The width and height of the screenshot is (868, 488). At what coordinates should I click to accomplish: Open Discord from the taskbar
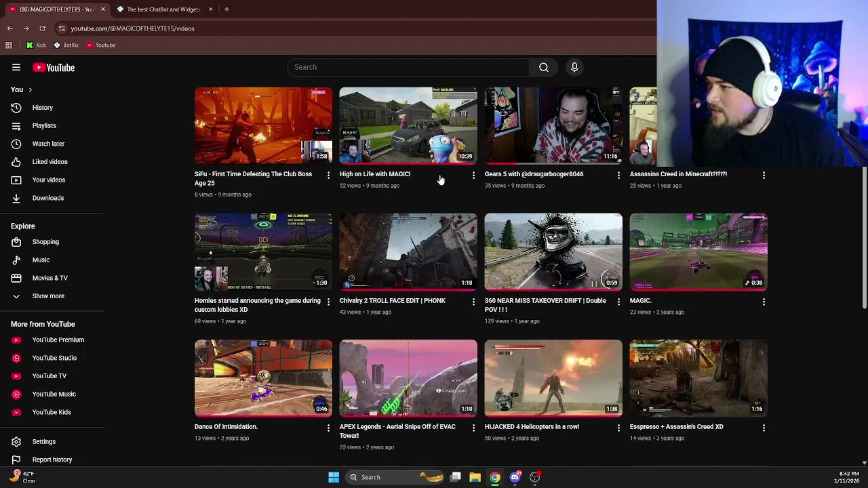515,477
